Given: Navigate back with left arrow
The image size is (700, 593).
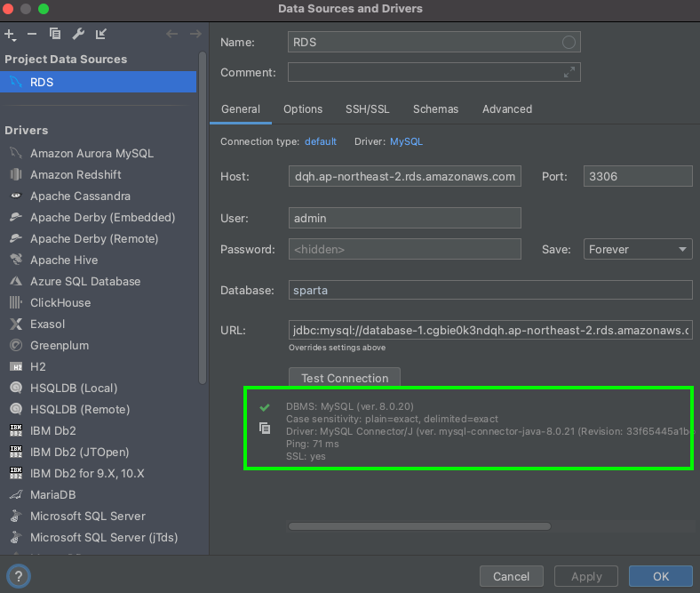Looking at the screenshot, I should pyautogui.click(x=171, y=34).
